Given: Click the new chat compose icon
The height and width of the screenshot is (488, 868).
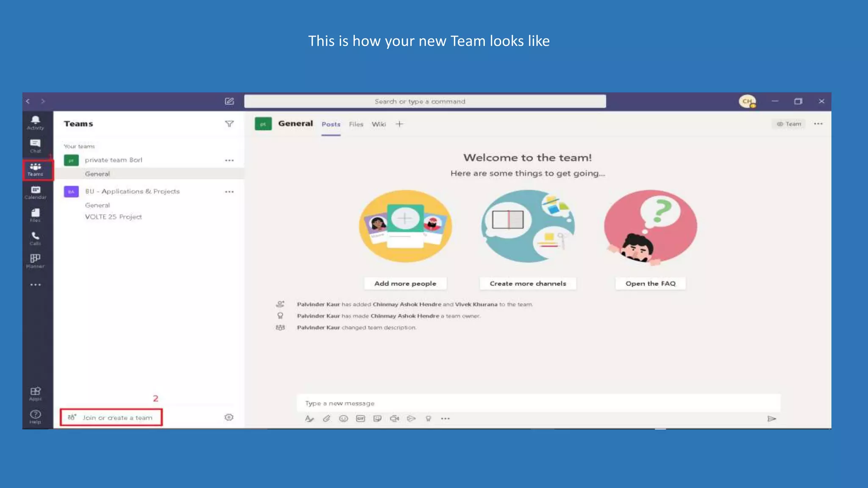Looking at the screenshot, I should pos(229,101).
